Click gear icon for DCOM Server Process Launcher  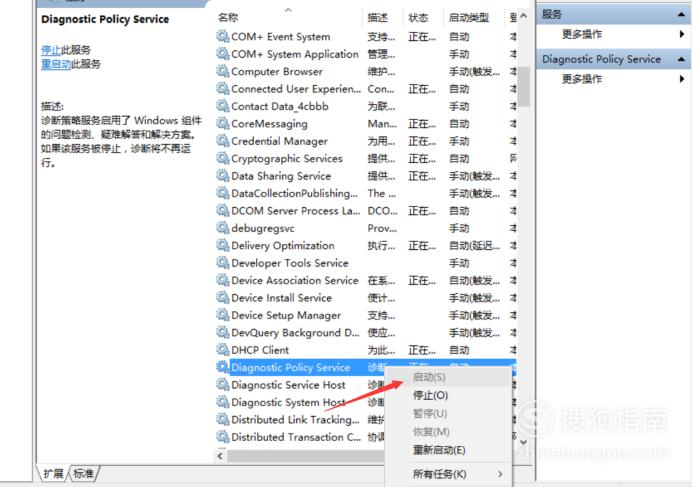(223, 211)
